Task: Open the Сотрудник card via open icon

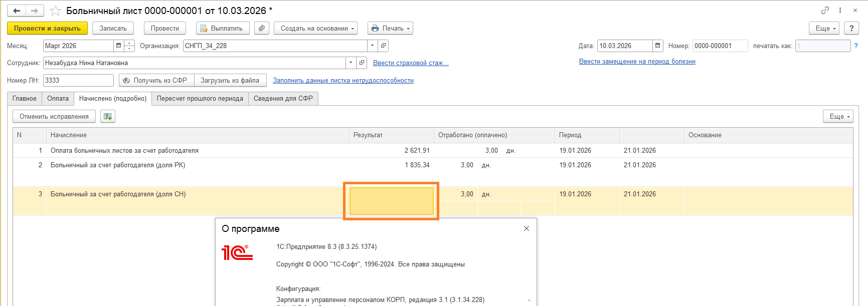Action: coord(362,63)
